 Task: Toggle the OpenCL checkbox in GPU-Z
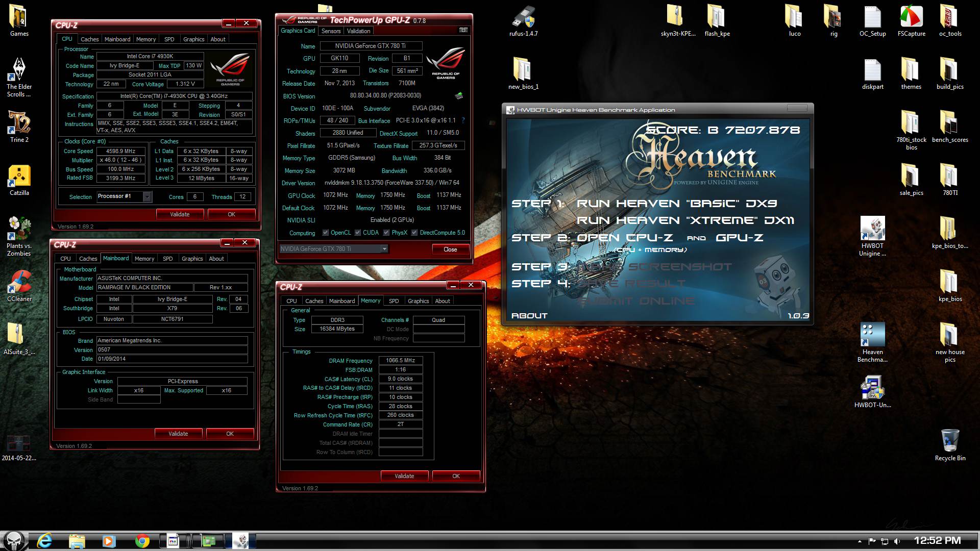click(326, 233)
